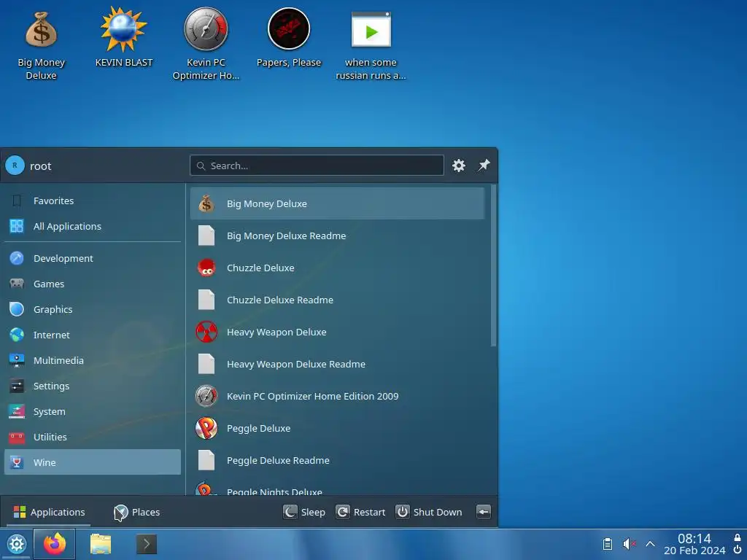747x560 pixels.
Task: Launch Peggle Deluxe from the list
Action: coord(337,428)
